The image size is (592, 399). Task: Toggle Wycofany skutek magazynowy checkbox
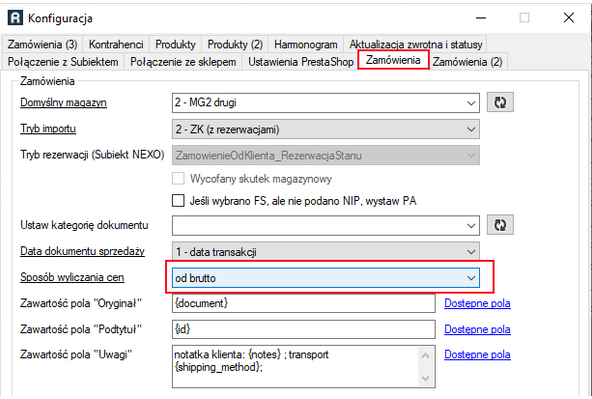[178, 178]
